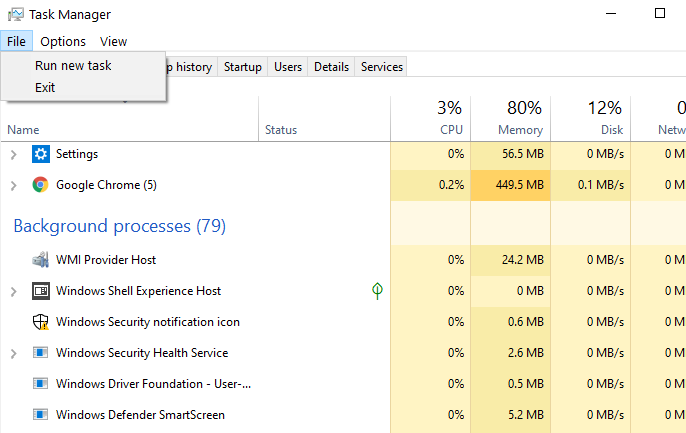Select Windows Driver Foundation - User-... row
The width and height of the screenshot is (686, 433).
343,384
